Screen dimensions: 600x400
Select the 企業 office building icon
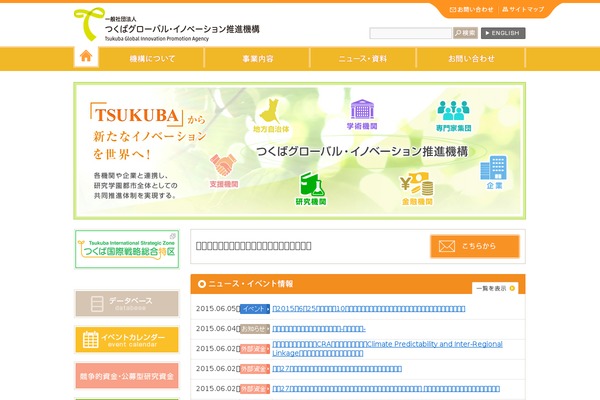tap(494, 172)
